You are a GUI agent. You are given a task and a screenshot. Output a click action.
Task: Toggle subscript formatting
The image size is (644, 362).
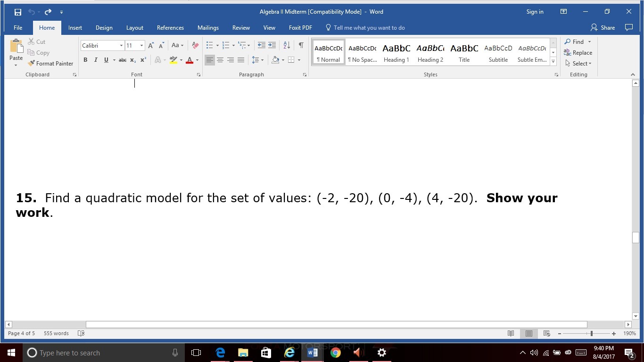pos(133,60)
